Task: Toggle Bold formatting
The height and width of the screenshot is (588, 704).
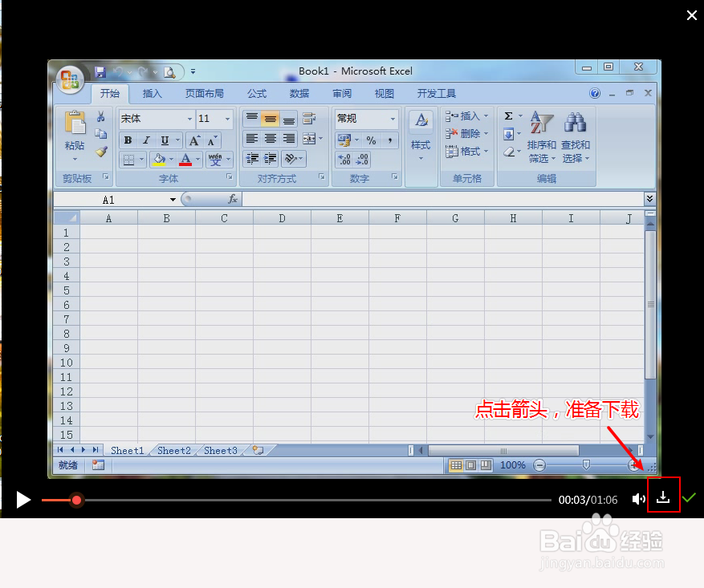Action: click(x=128, y=140)
